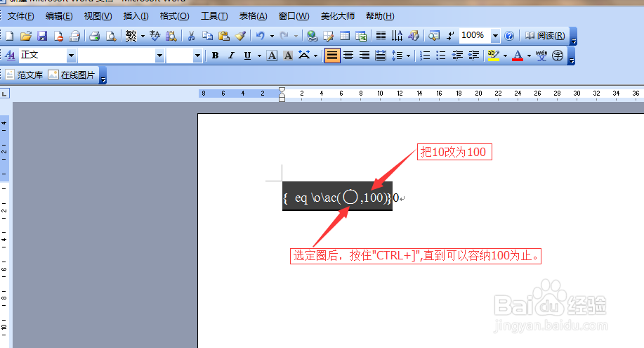
Task: Open the Columns layout button
Action: pyautogui.click(x=381, y=36)
